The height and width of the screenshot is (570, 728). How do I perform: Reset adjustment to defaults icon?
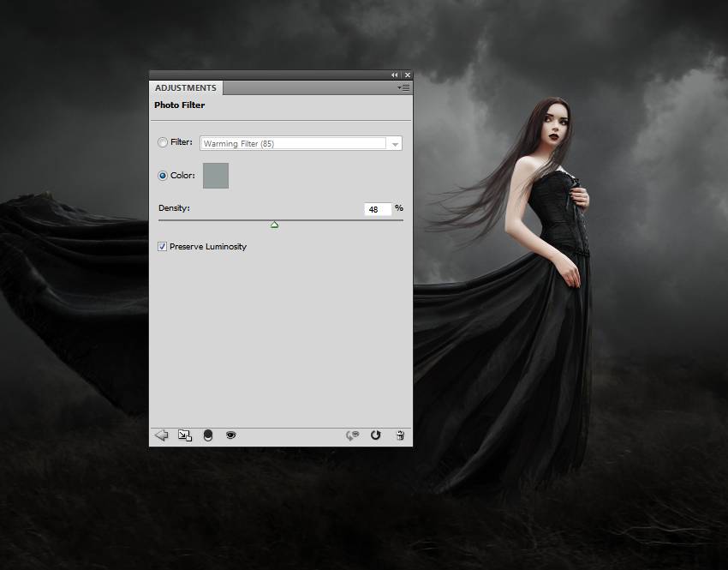(x=375, y=435)
